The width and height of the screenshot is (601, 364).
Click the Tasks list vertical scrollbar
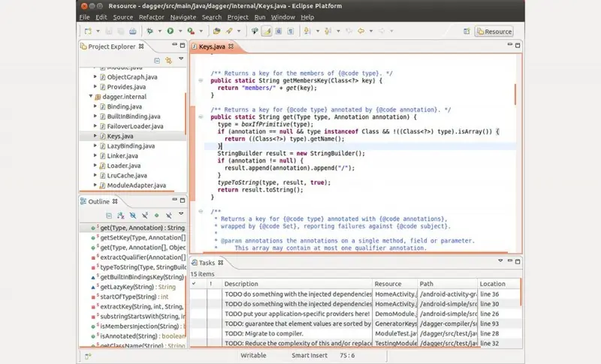pyautogui.click(x=521, y=293)
